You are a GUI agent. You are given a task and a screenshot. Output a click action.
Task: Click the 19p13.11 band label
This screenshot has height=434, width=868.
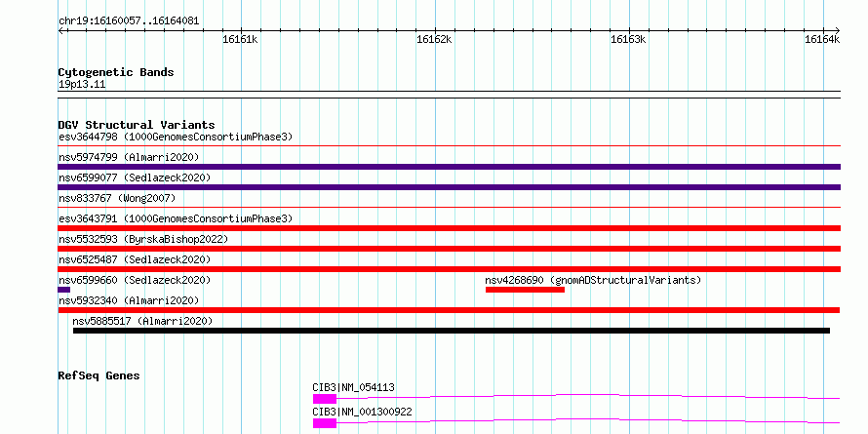click(82, 85)
